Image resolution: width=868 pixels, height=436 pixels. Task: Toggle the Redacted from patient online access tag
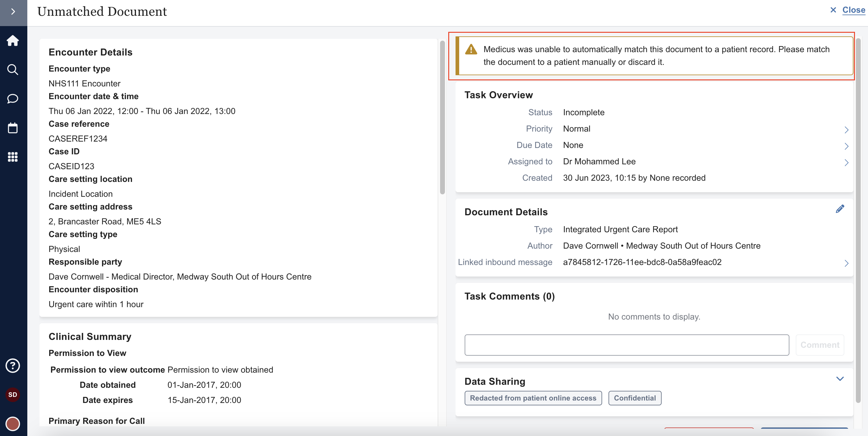click(x=533, y=398)
